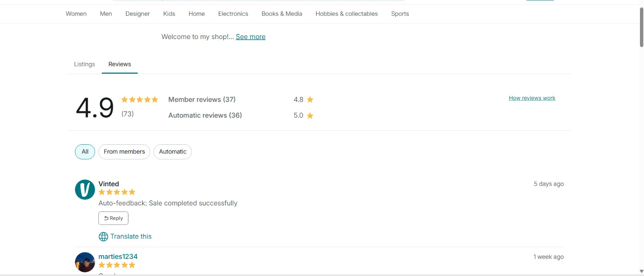The height and width of the screenshot is (276, 644).
Task: Click the 4.8 member rating star
Action: (x=310, y=100)
